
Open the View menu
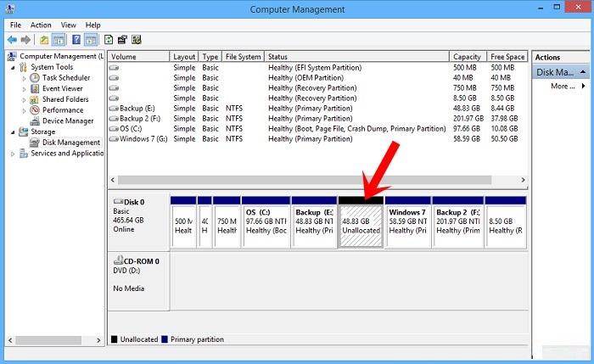click(x=68, y=25)
